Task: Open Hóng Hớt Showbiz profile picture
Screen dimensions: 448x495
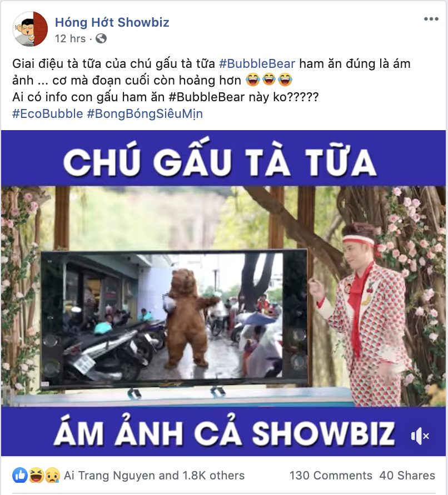Action: tap(30, 29)
